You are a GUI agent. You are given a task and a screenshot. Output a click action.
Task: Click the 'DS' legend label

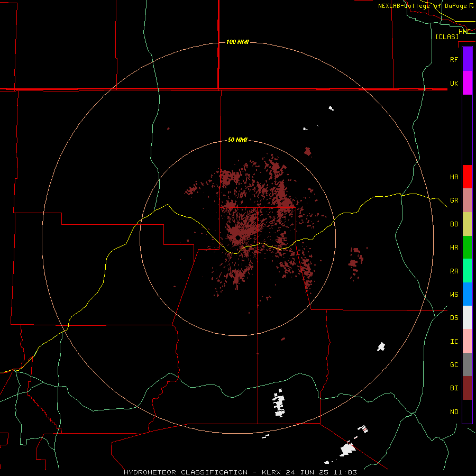pos(454,318)
